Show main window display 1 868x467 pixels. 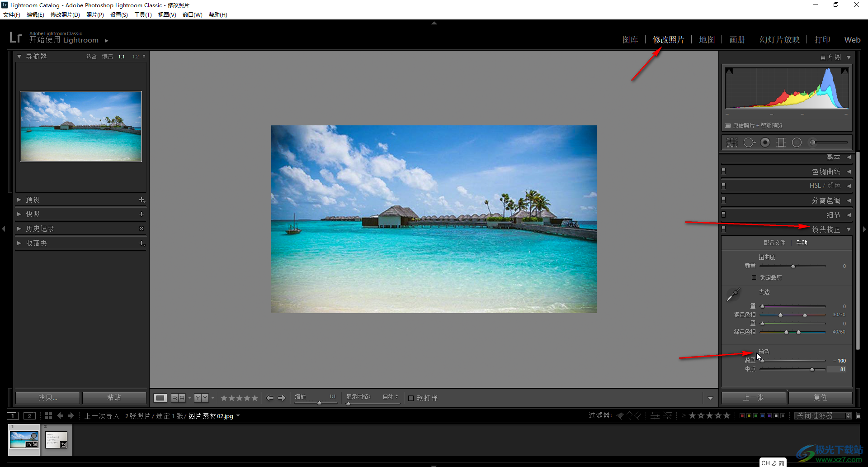click(x=13, y=416)
